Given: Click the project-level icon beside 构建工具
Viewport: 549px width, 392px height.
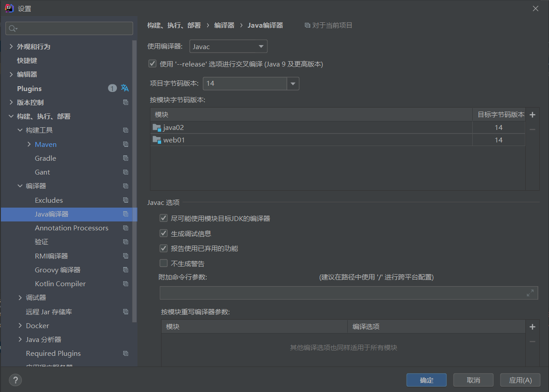Looking at the screenshot, I should pos(125,130).
